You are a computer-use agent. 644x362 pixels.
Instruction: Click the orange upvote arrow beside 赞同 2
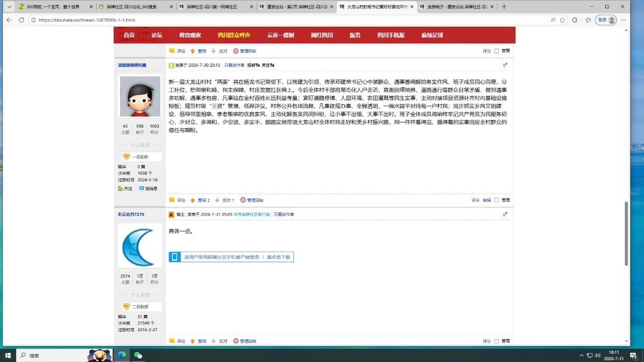193,200
